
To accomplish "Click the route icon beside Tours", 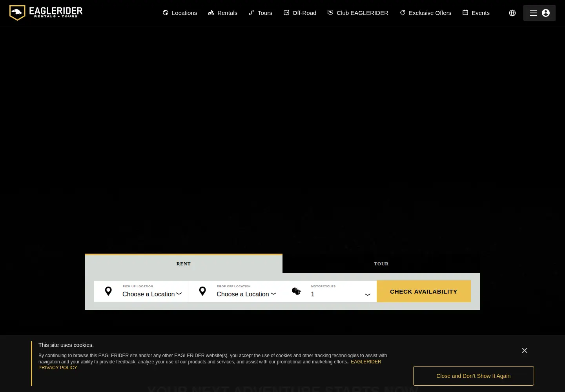I will (252, 13).
